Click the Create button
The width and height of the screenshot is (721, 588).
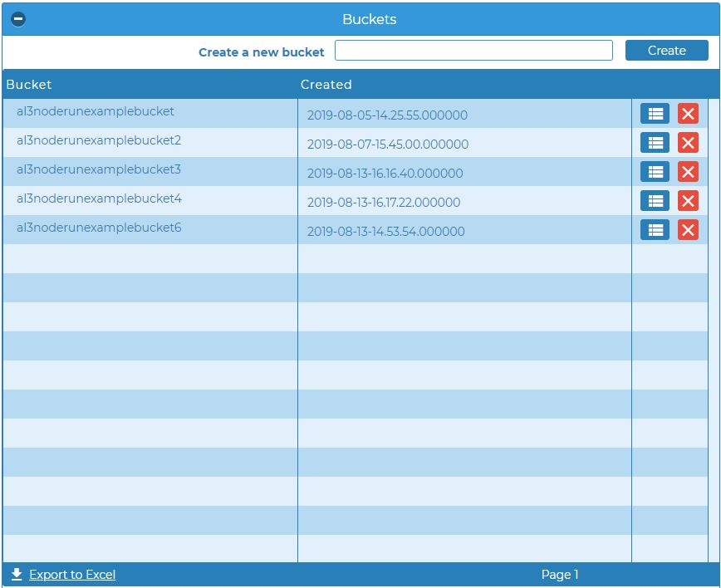point(666,50)
